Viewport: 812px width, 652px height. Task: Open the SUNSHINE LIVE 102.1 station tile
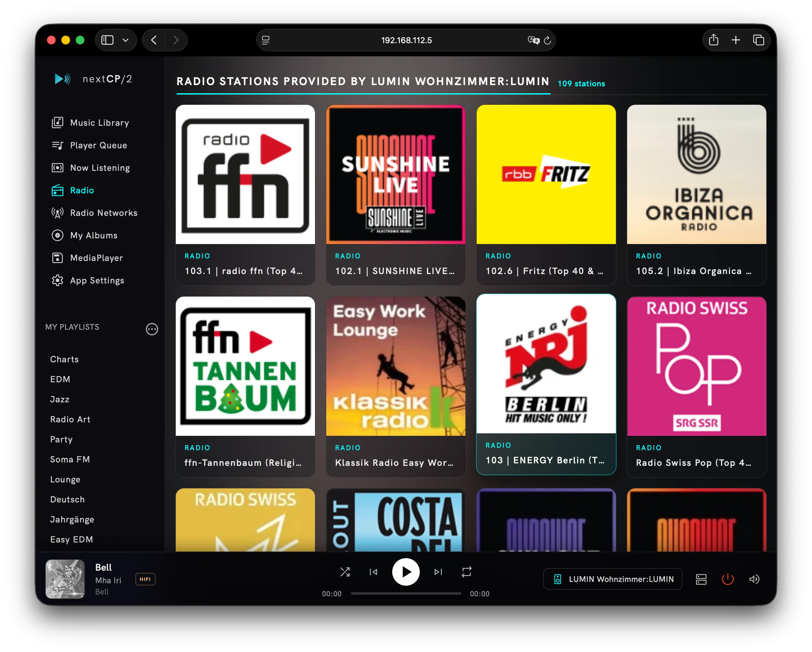point(395,195)
